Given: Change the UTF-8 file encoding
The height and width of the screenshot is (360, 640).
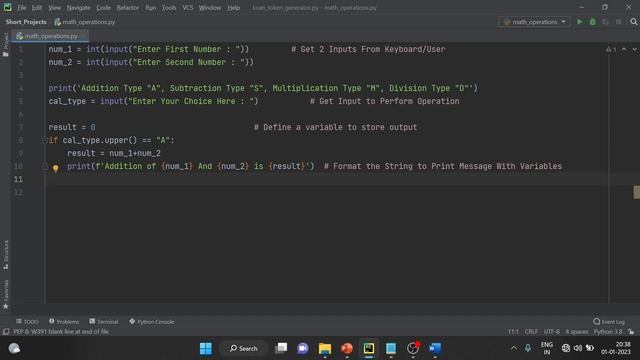Looking at the screenshot, I should [551, 332].
